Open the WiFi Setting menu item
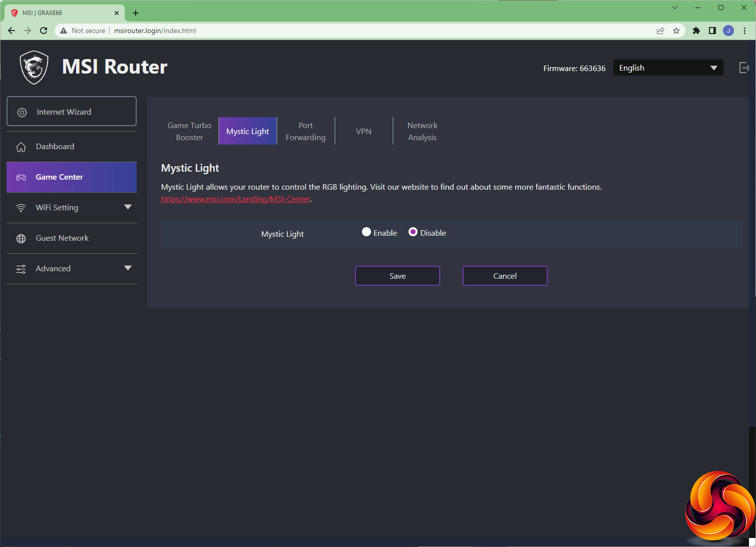The width and height of the screenshot is (756, 547). click(x=72, y=208)
